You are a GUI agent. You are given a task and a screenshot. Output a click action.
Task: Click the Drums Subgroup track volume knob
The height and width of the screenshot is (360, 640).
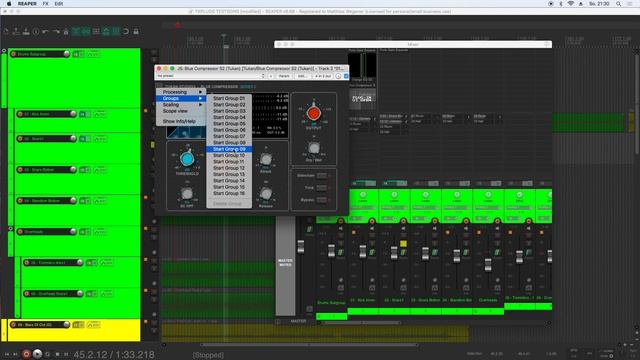(x=67, y=53)
